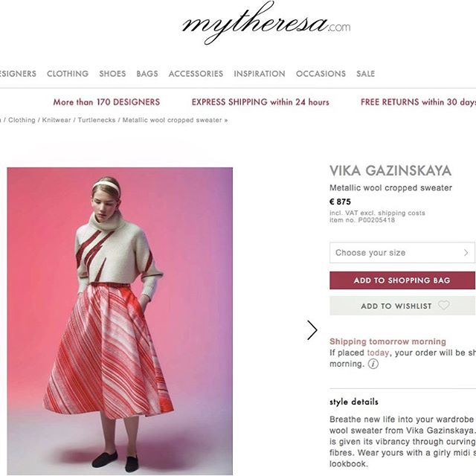Go to the Occasions menu
This screenshot has height=476, width=476.
321,74
